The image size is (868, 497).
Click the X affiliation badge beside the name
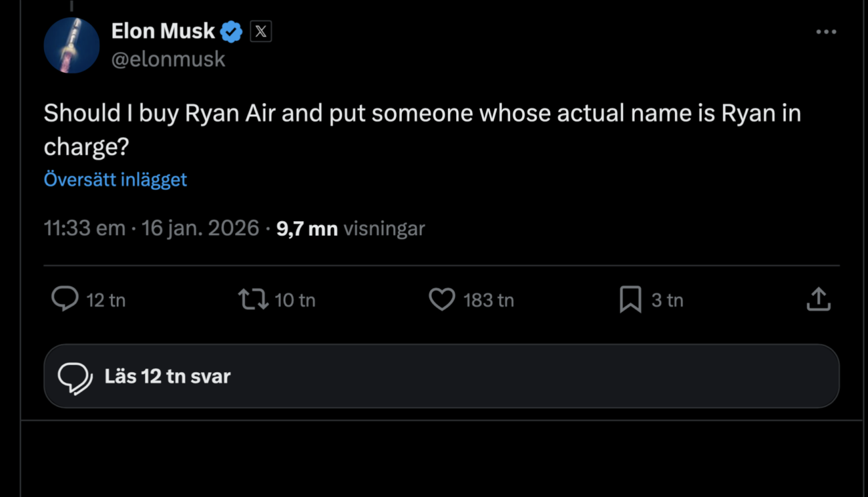pos(261,31)
